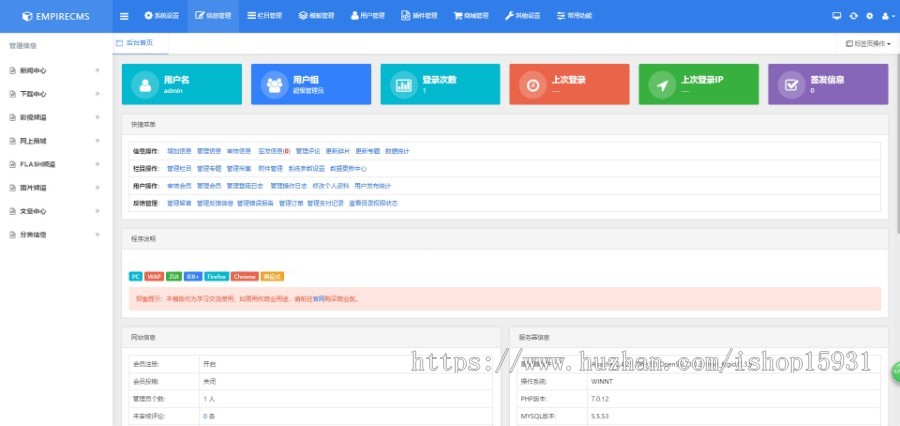Image resolution: width=900 pixels, height=426 pixels.
Task: Click the green ZUI badge
Action: [x=174, y=276]
